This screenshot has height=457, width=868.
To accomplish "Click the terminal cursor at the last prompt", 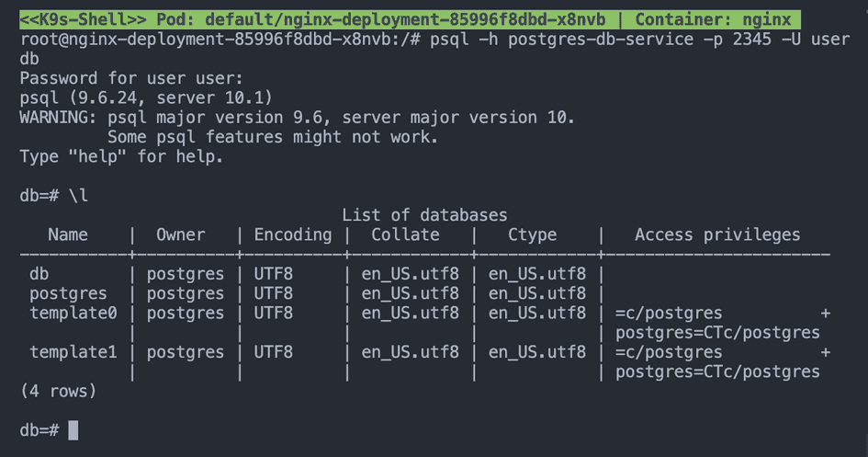I will 73,430.
